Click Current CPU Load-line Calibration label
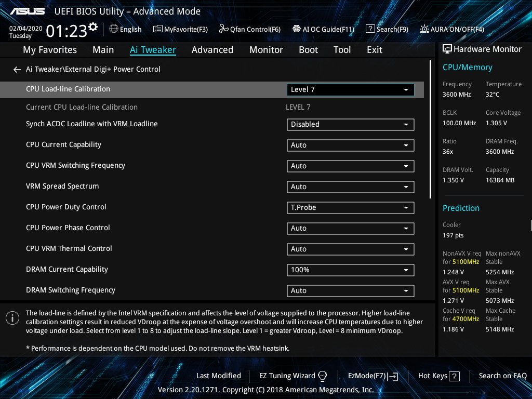532x399 pixels. tap(82, 107)
